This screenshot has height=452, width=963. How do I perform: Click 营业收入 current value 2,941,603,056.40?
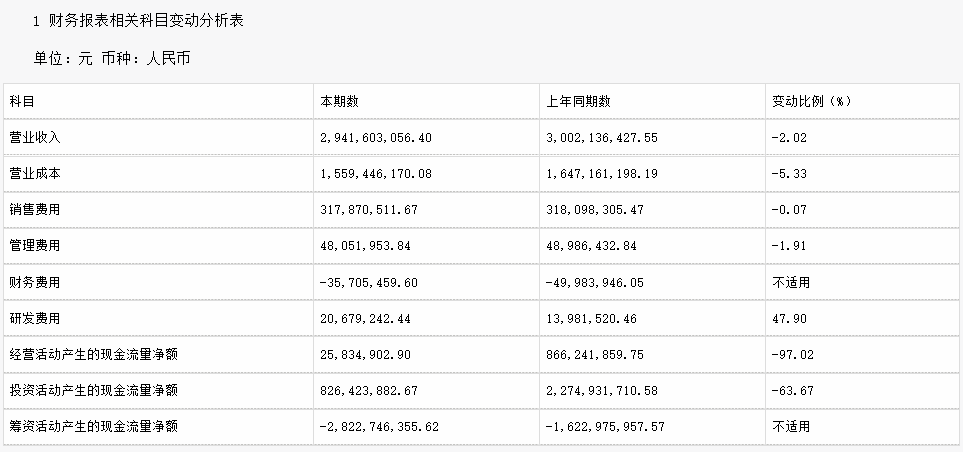tap(375, 138)
